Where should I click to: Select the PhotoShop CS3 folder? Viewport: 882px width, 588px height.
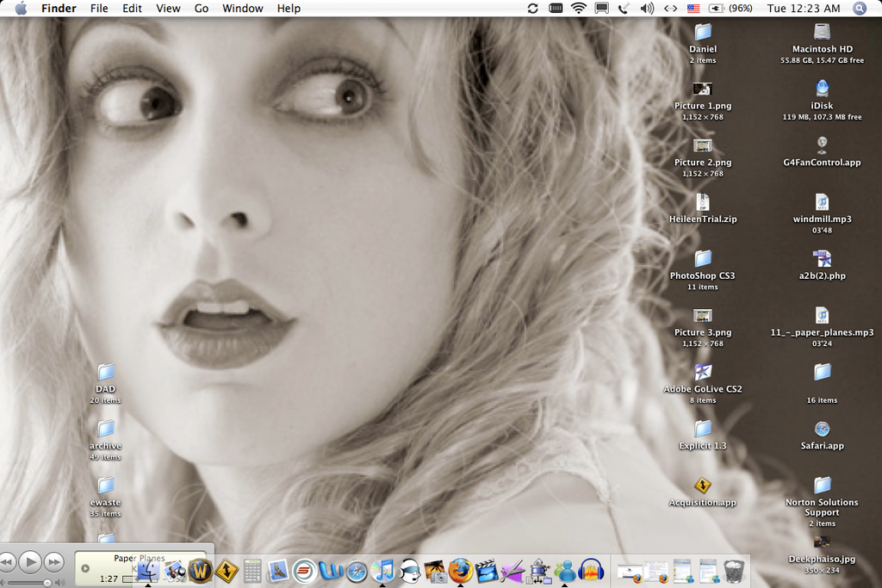point(703,258)
